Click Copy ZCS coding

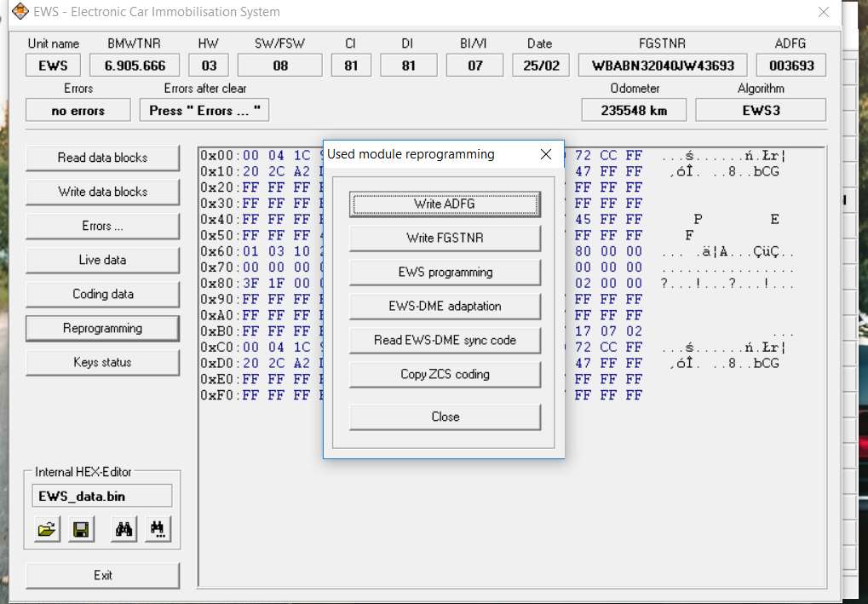tap(445, 375)
